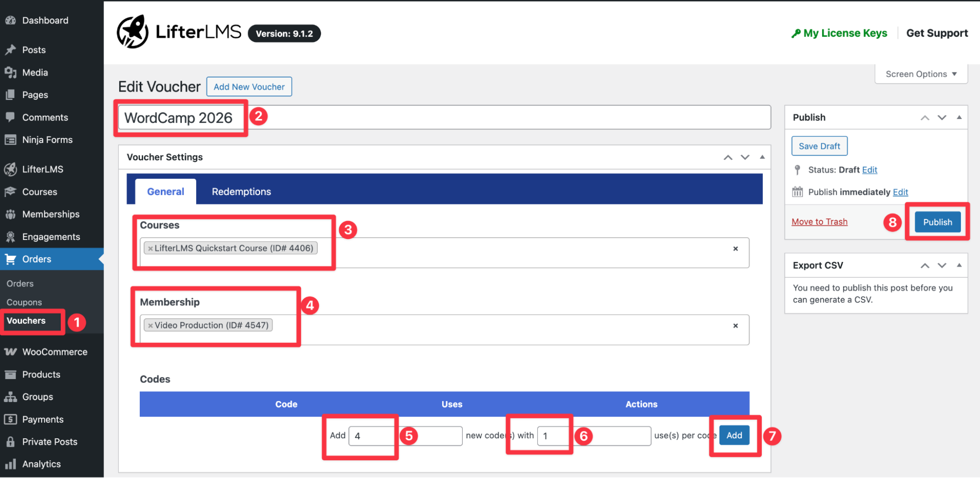Click the Save Draft button

point(819,145)
